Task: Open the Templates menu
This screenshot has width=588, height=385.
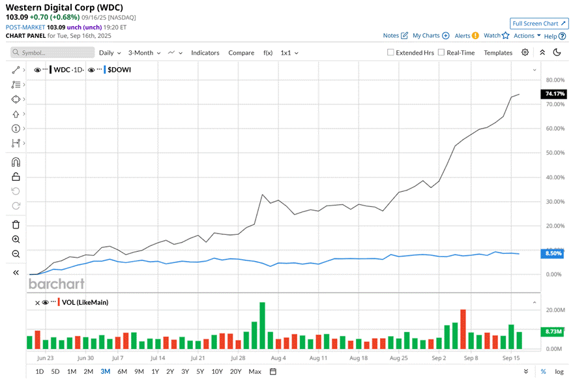Action: (x=498, y=53)
